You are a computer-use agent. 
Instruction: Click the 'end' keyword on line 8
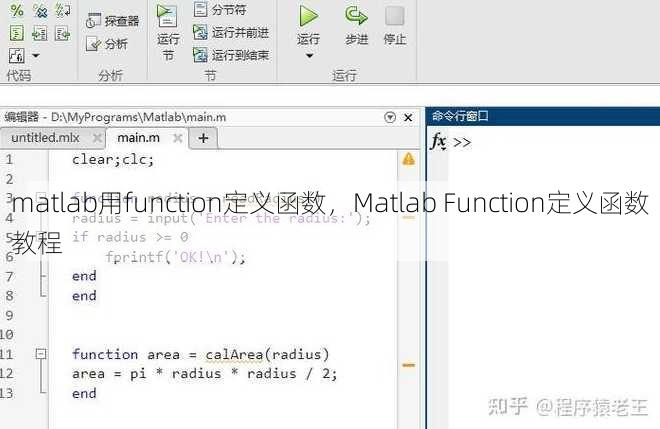point(84,296)
